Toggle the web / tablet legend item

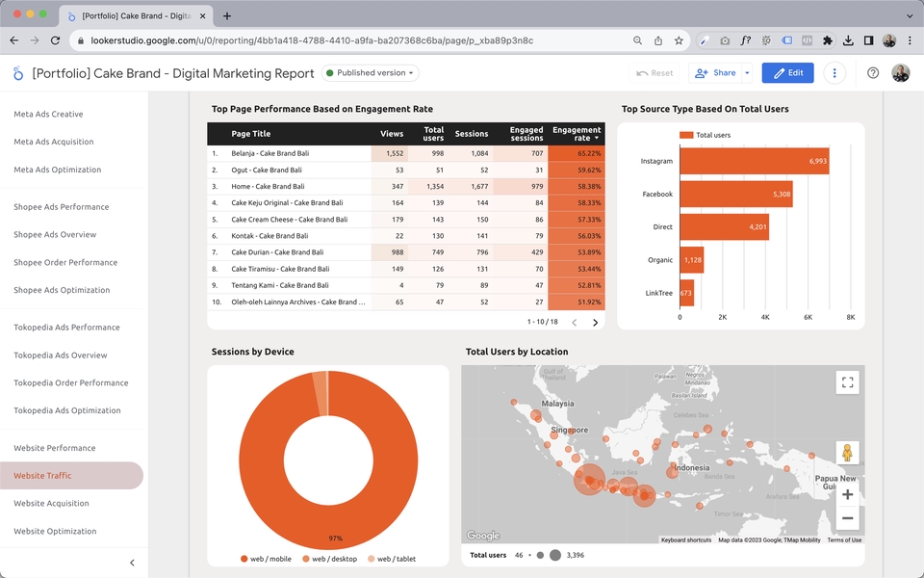pyautogui.click(x=392, y=559)
